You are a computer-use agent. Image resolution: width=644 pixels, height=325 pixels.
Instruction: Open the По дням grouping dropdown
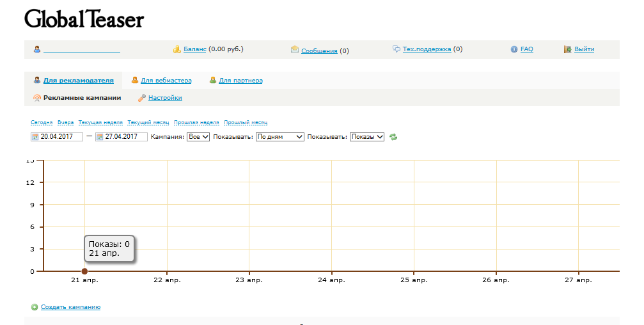[279, 137]
